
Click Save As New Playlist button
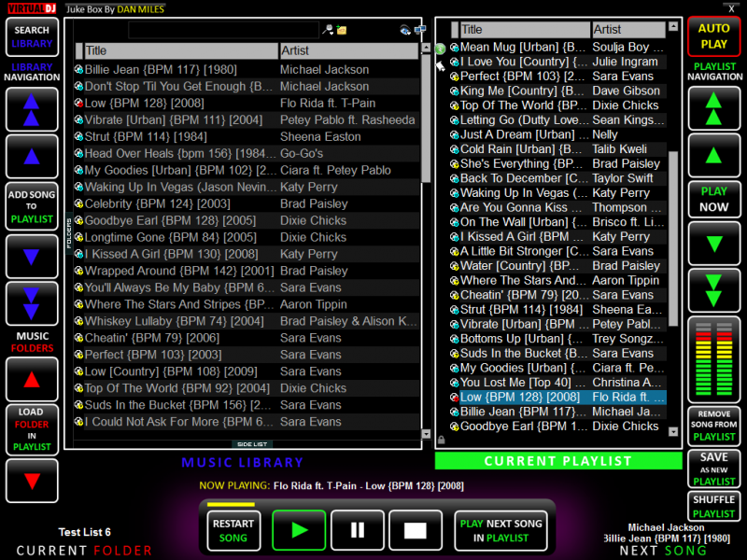coord(714,469)
